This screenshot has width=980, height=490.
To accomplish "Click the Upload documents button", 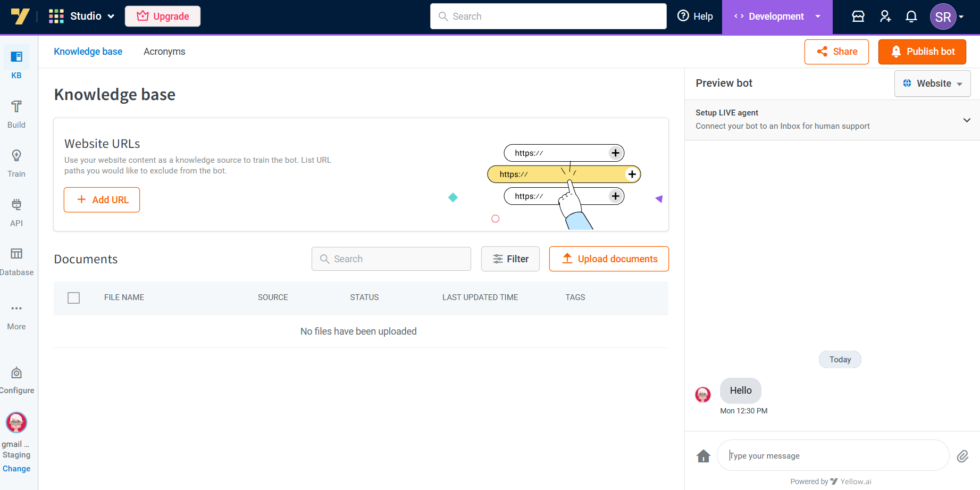I will pyautogui.click(x=609, y=259).
